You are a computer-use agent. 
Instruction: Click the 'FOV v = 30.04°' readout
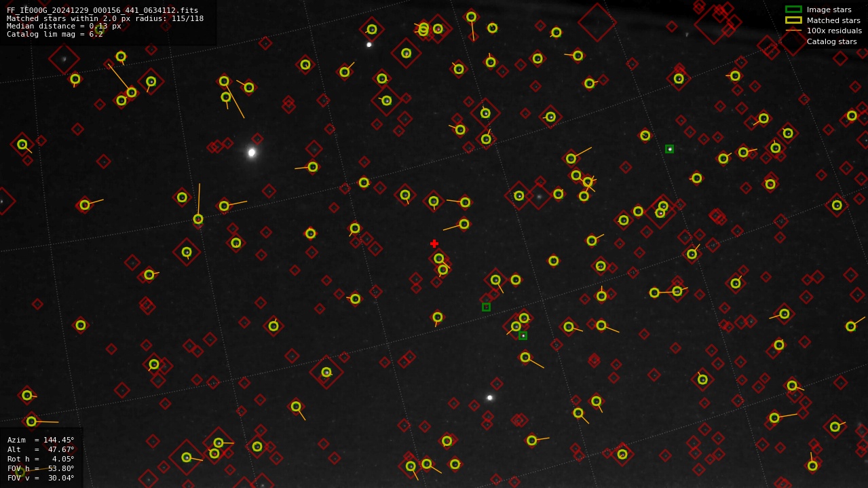(41, 478)
